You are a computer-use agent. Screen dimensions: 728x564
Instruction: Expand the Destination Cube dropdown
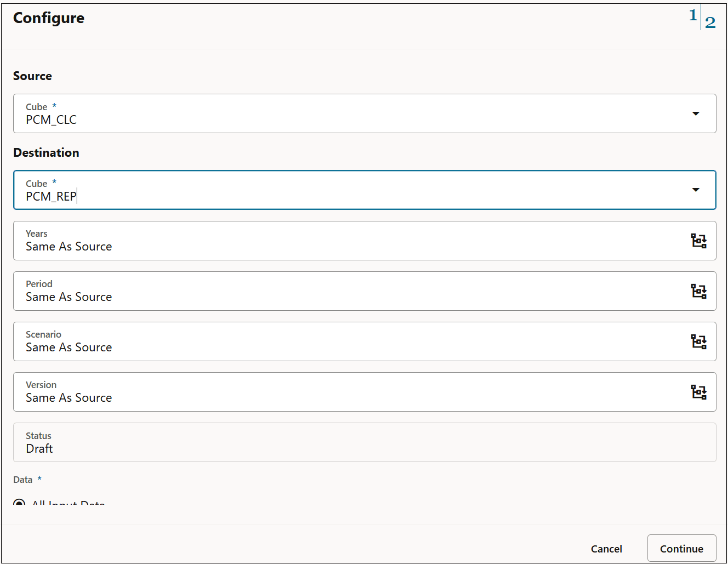click(x=696, y=190)
